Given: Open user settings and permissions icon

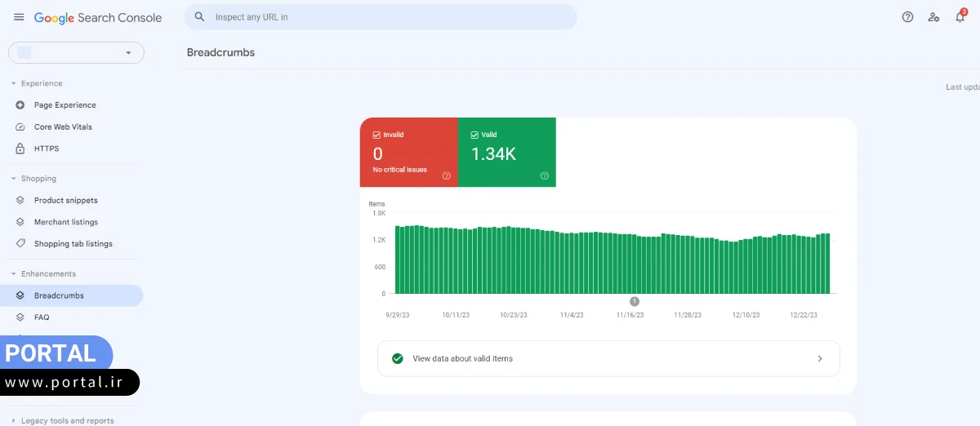Looking at the screenshot, I should (x=933, y=17).
